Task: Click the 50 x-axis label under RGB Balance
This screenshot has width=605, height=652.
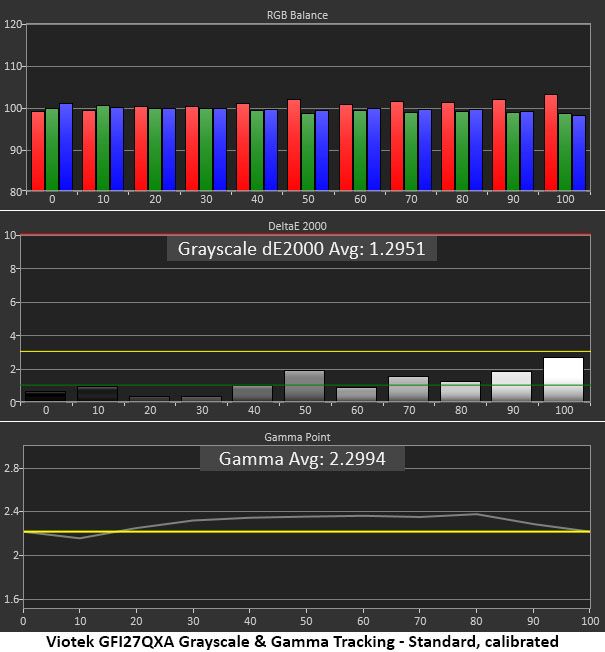Action: [x=308, y=199]
